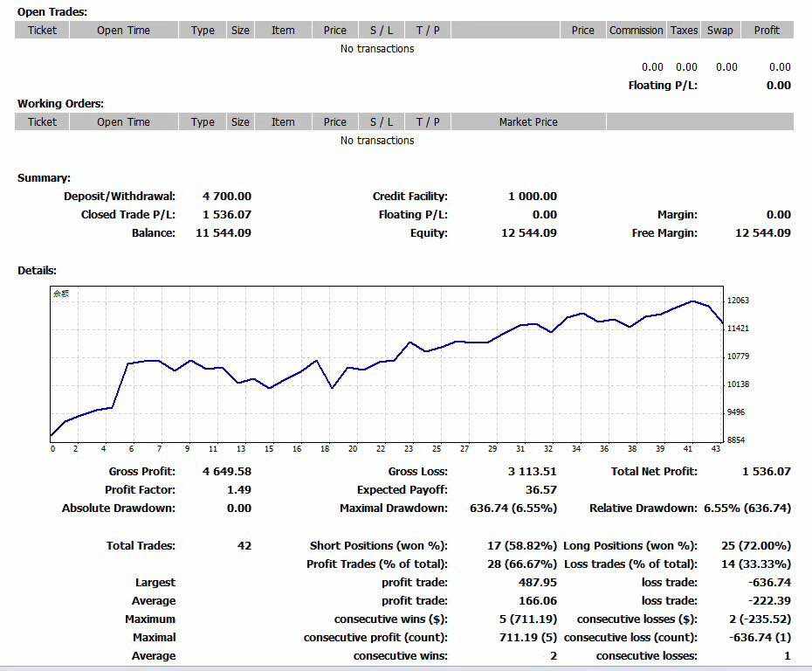Select the Balance value "11 544.09"

coord(224,233)
